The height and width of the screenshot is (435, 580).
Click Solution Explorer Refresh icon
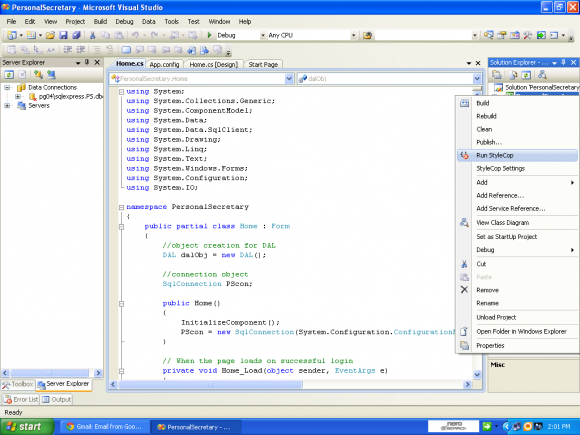coord(526,75)
